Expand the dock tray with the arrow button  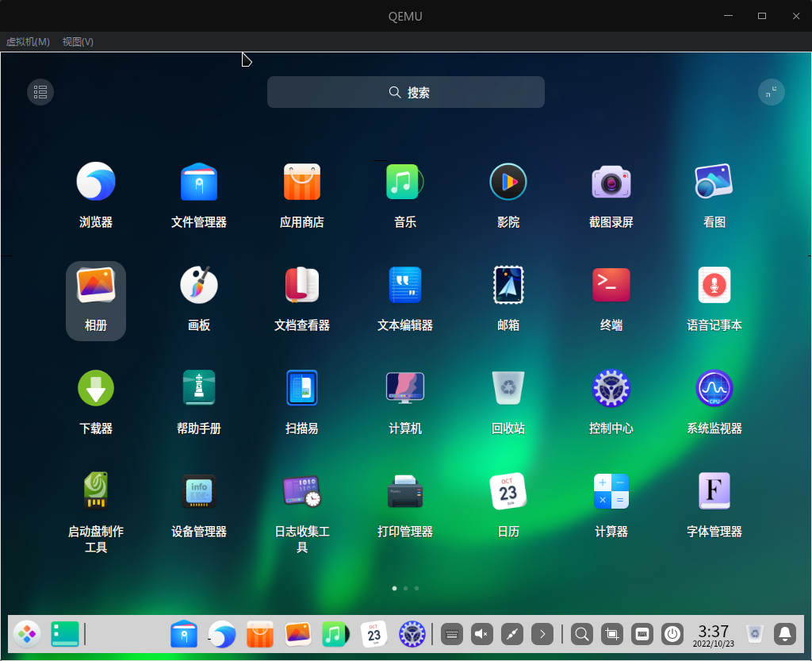(x=542, y=634)
